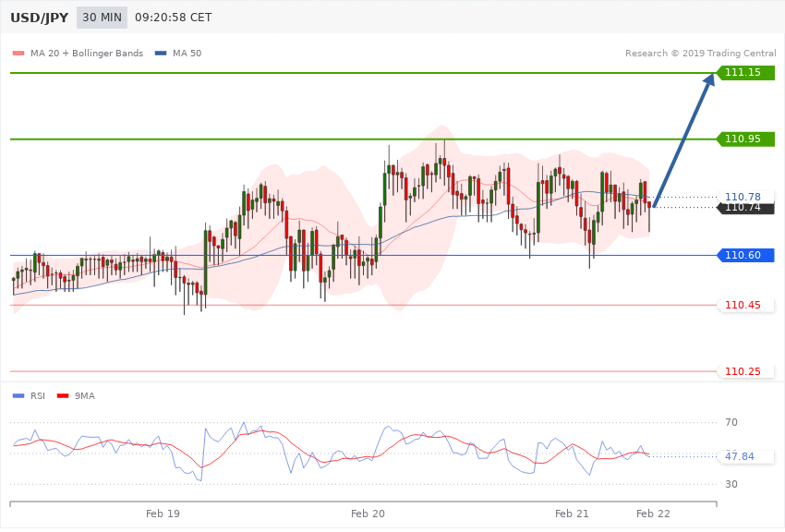785x532 pixels.
Task: Click the blue RSI legend swatch
Action: tap(18, 396)
